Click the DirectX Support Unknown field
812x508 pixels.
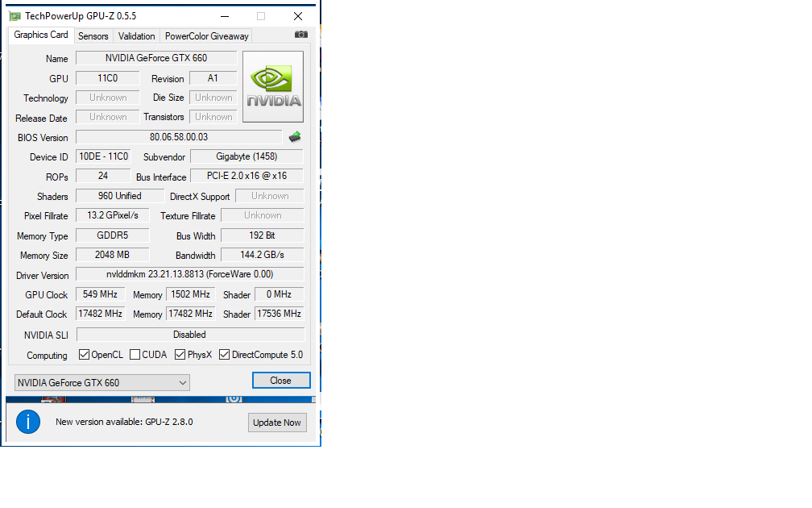click(x=270, y=196)
